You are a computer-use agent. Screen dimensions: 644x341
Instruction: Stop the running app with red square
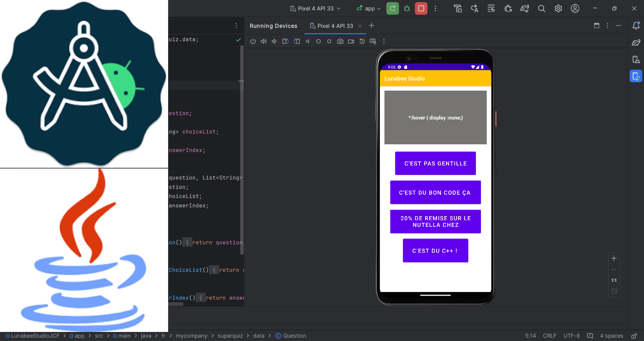(421, 8)
